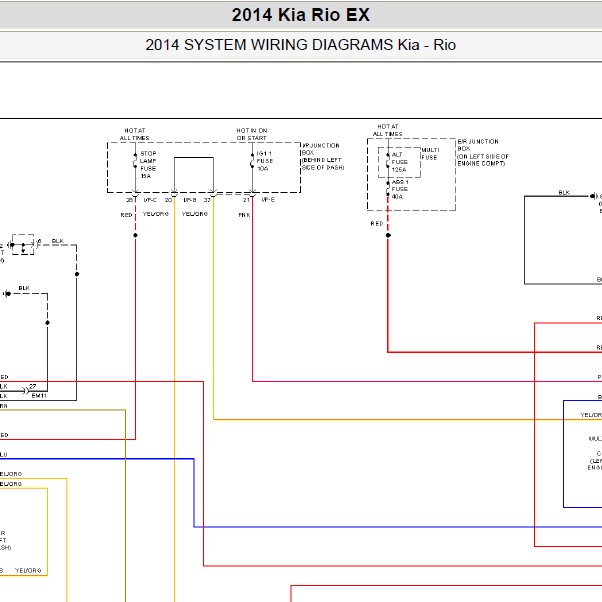Select pin number '20' under the I/P junction box
Image resolution: width=602 pixels, height=602 pixels.
tap(169, 200)
